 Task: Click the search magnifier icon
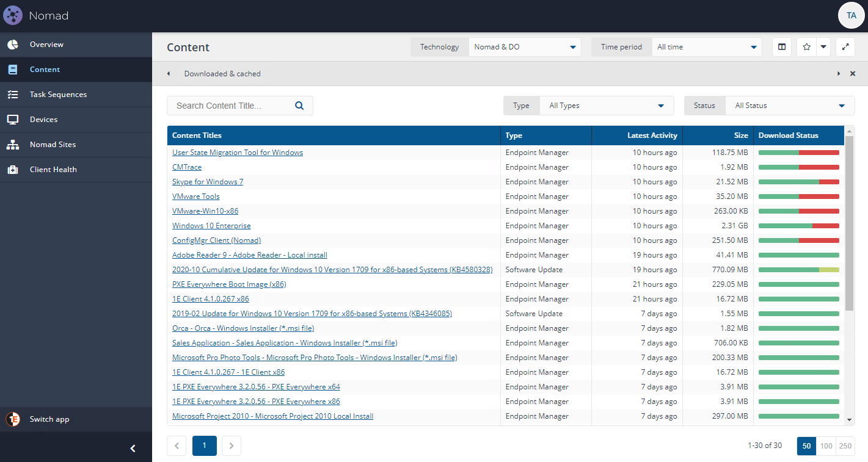tap(299, 106)
